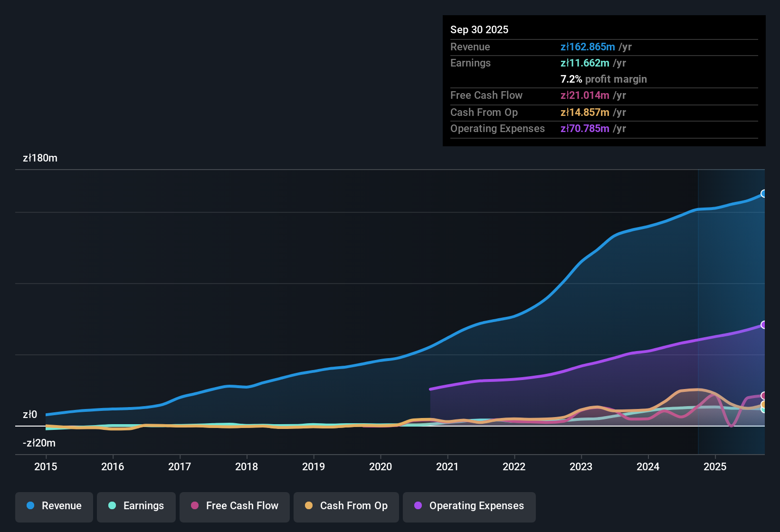Image resolution: width=780 pixels, height=532 pixels.
Task: Click the zł162.865m revenue value
Action: [588, 47]
